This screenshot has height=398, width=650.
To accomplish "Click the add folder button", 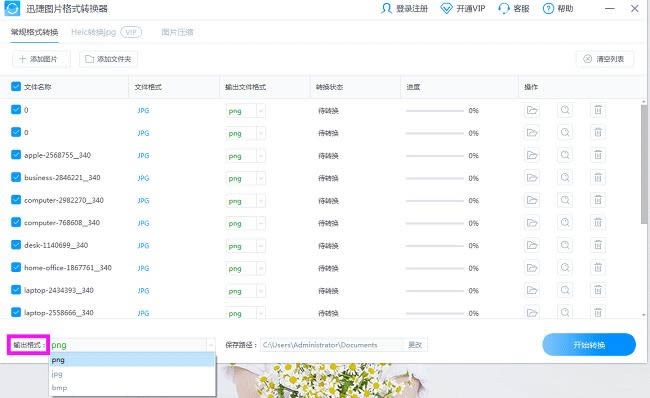I will click(x=108, y=59).
